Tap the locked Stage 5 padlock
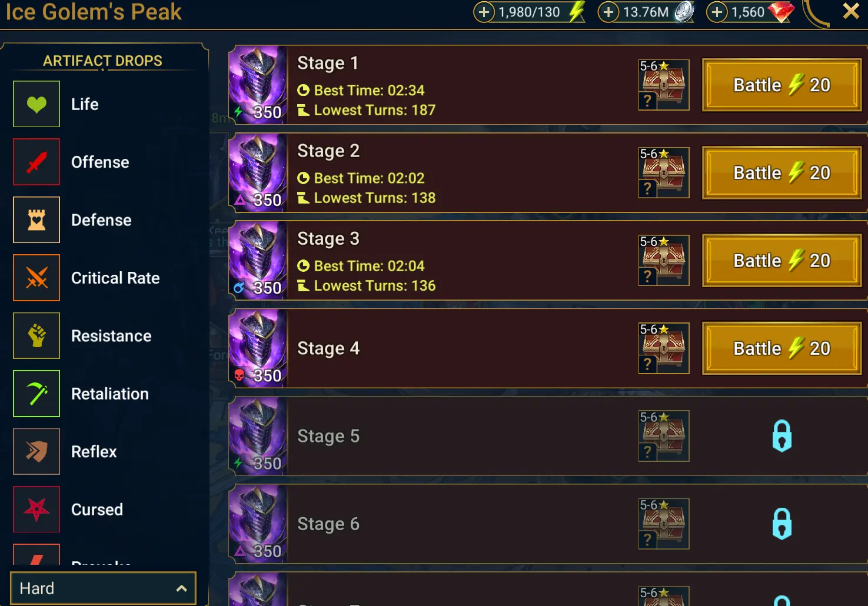This screenshot has height=606, width=868. pos(781,436)
